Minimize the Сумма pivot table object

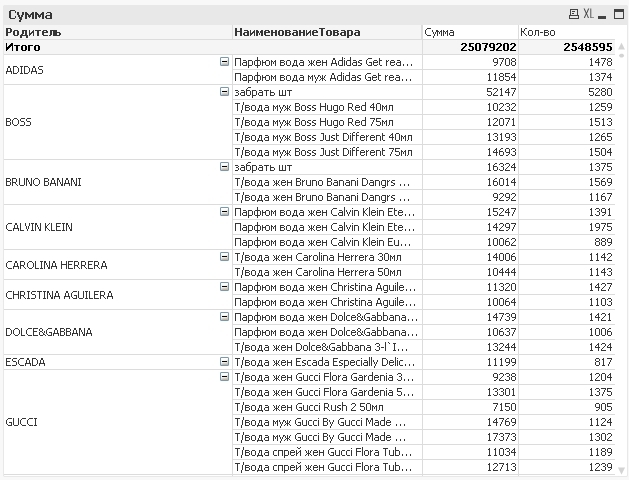[603, 15]
